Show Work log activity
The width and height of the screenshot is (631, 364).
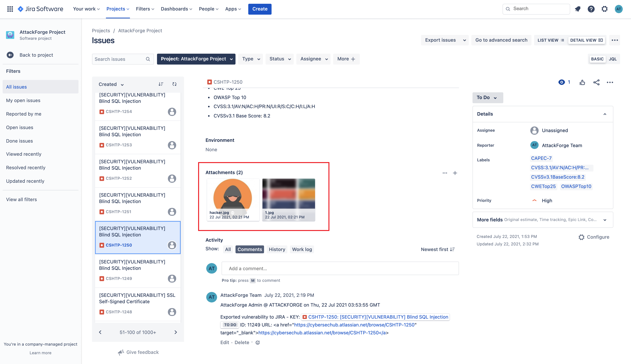(302, 249)
